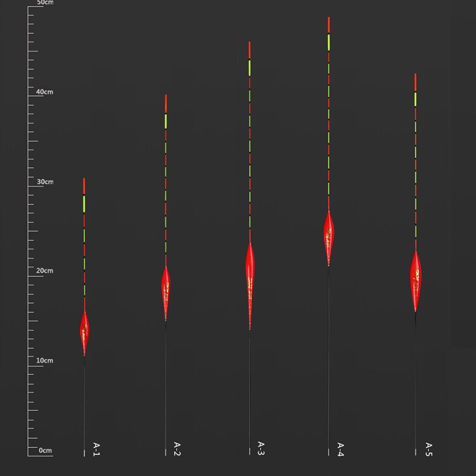Click the 10cm ruler label
This screenshot has height=476, width=476.
tap(45, 360)
